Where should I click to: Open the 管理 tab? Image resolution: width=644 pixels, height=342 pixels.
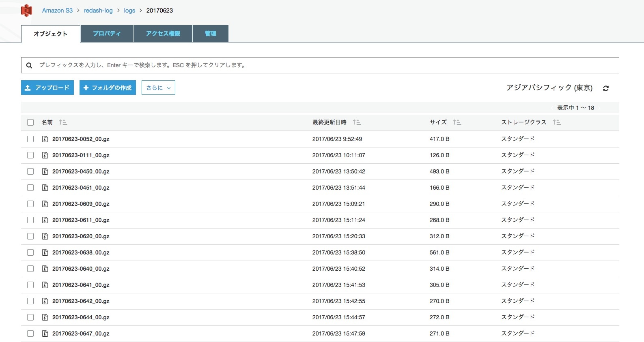point(210,34)
